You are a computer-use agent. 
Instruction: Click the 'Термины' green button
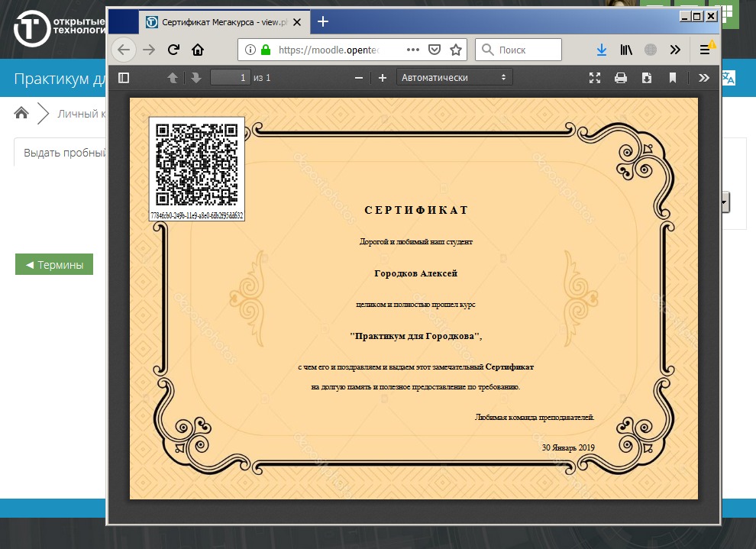[x=54, y=264]
